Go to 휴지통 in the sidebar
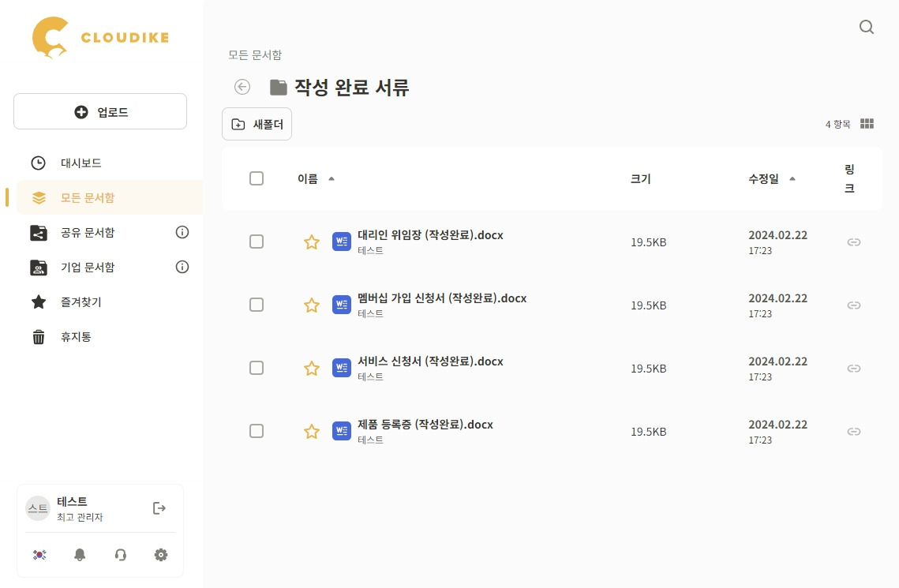 pos(76,337)
